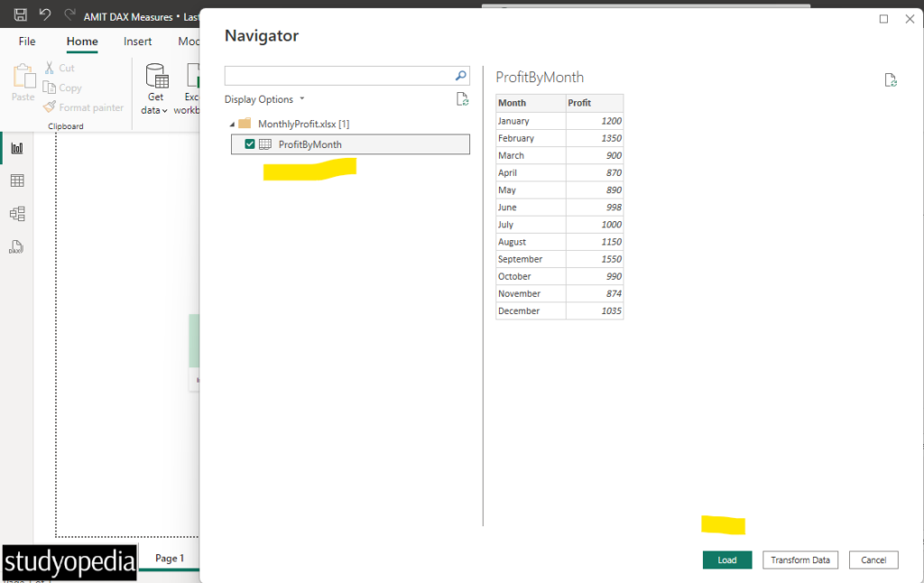
Task: Click the Load button
Action: coord(727,560)
